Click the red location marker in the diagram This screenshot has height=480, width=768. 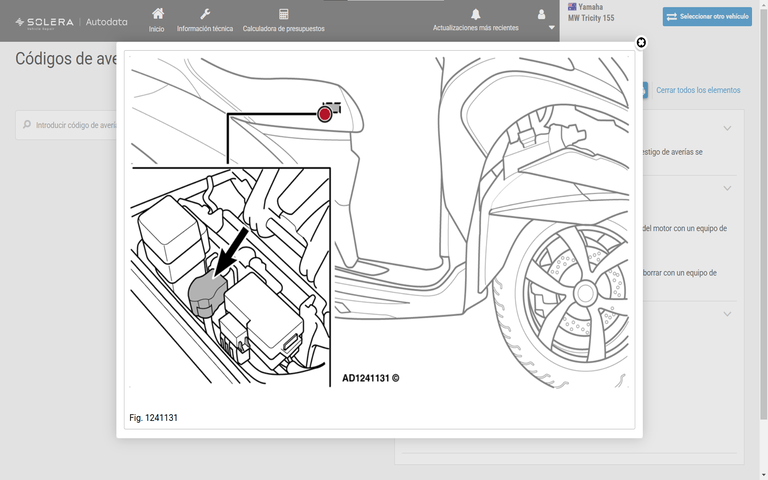click(325, 114)
